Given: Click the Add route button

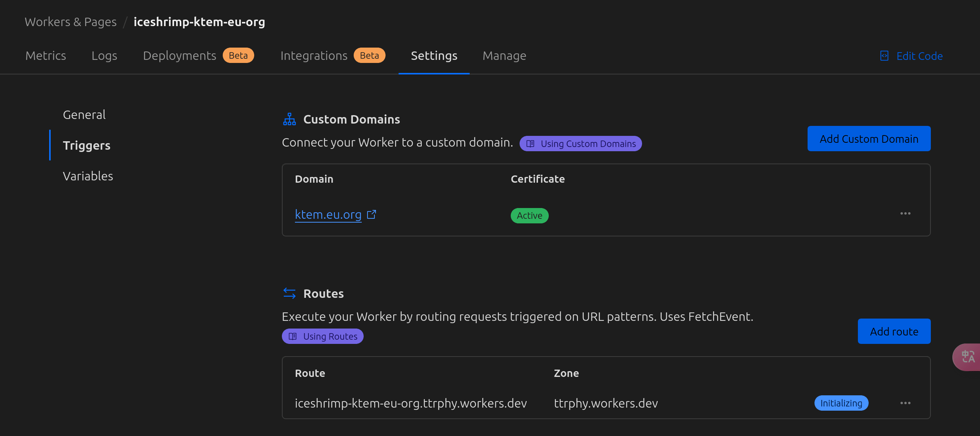Looking at the screenshot, I should tap(894, 331).
